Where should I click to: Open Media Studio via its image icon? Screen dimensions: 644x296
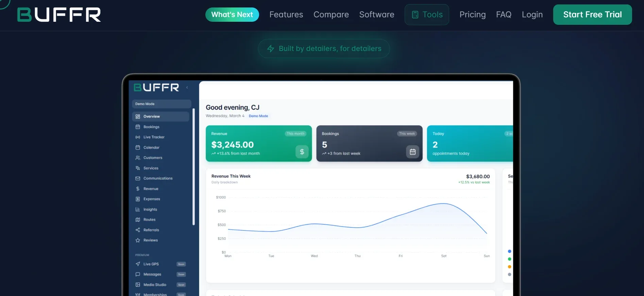138,285
